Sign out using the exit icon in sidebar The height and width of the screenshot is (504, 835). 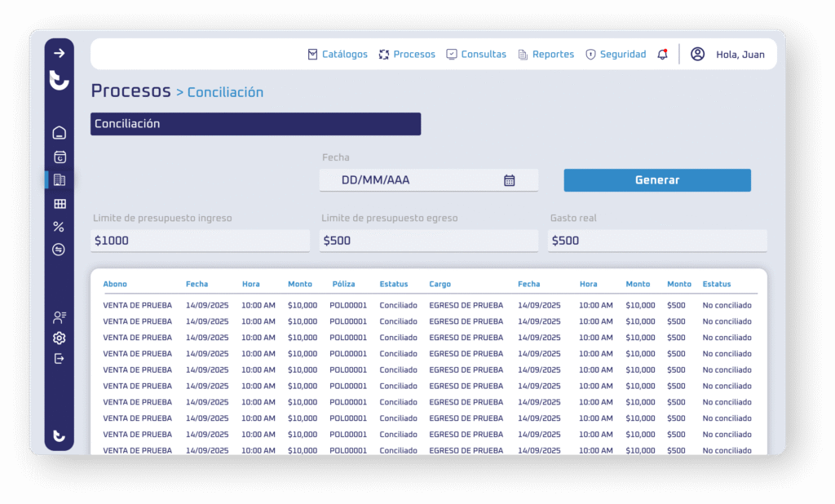59,359
